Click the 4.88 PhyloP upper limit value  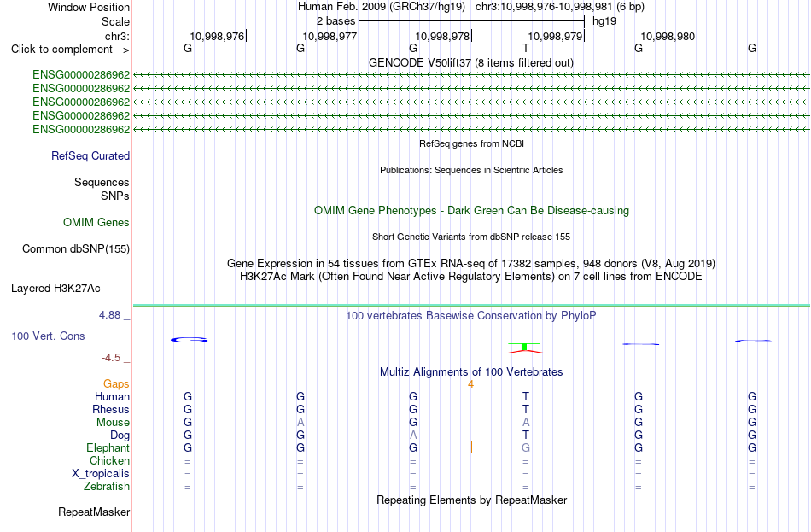(x=109, y=314)
